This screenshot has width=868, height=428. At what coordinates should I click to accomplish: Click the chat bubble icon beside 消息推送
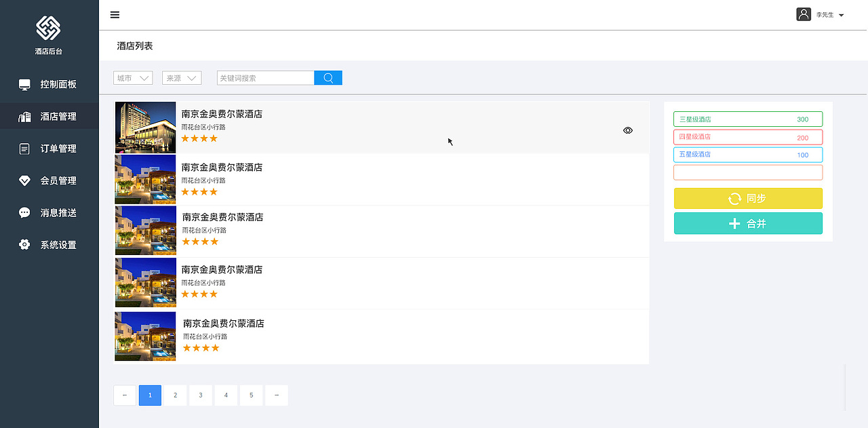click(24, 212)
